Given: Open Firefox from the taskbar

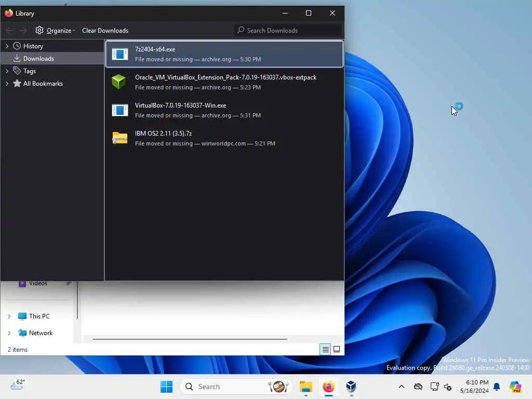Looking at the screenshot, I should (328, 387).
